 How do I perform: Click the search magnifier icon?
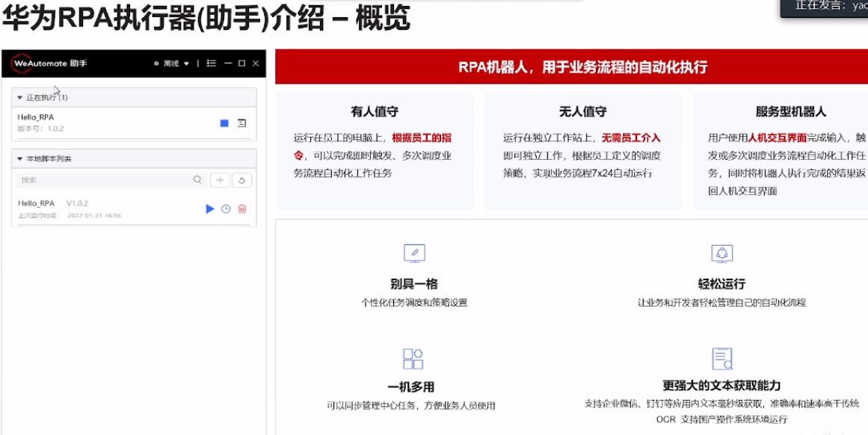(x=197, y=179)
